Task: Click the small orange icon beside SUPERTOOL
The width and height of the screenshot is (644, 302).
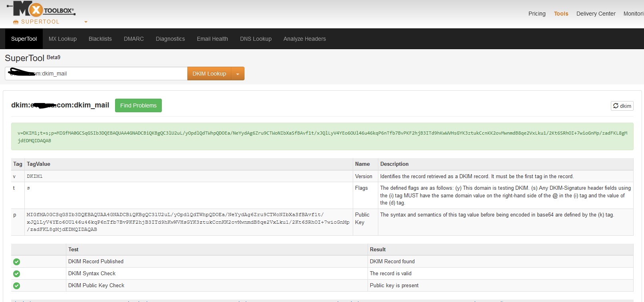Action: coord(16,22)
